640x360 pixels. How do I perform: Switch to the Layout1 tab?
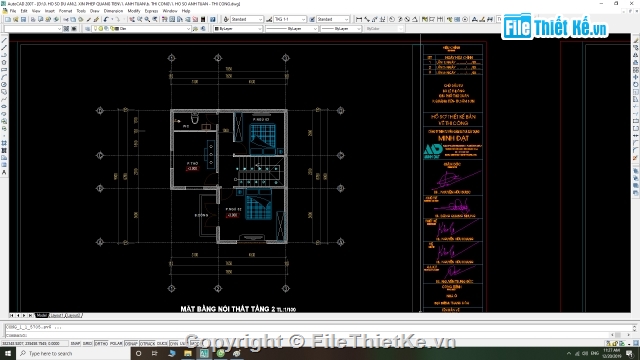tap(57, 316)
